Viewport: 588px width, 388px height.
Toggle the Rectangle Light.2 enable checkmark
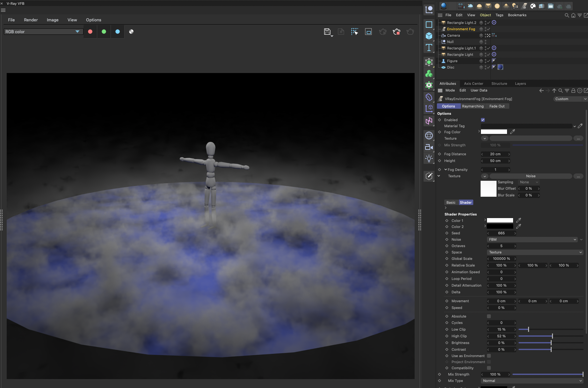(488, 23)
